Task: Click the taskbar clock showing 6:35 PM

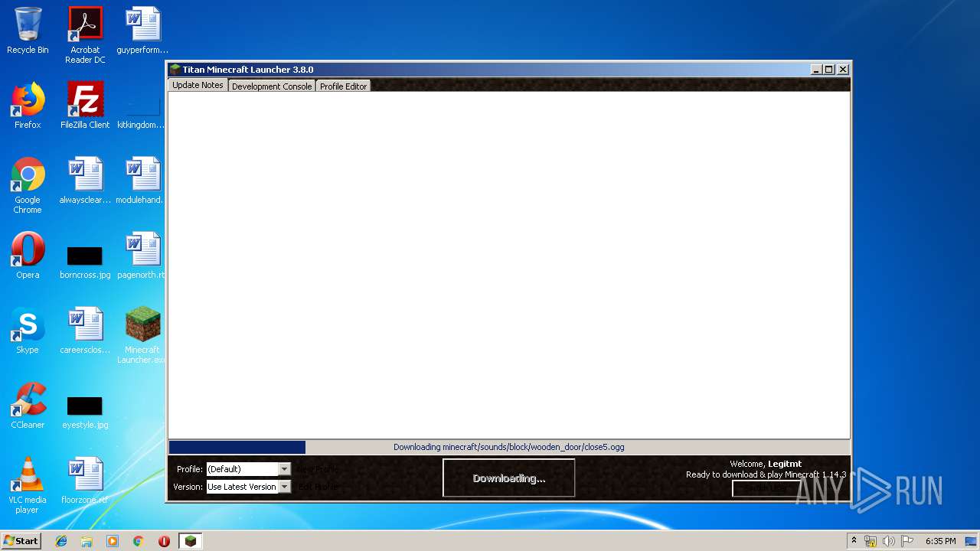Action: point(940,541)
